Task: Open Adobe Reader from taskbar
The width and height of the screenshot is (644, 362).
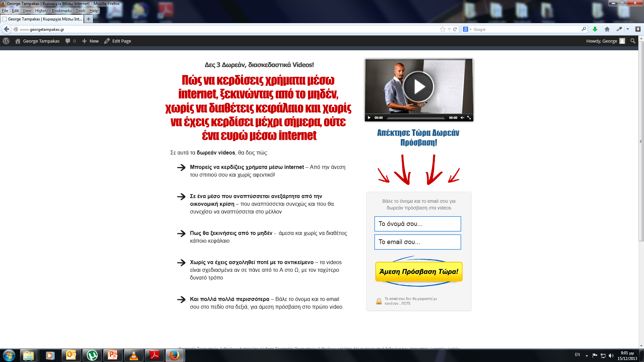Action: coord(154,355)
